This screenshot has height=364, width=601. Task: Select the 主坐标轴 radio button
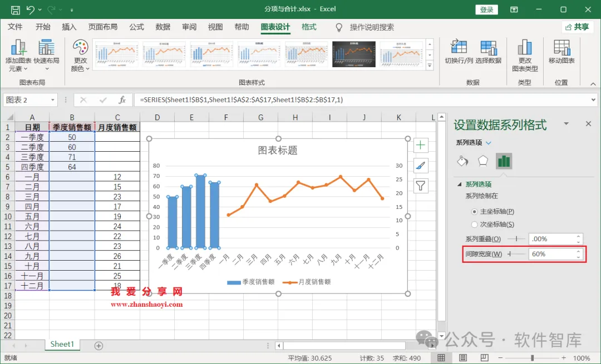pos(475,212)
